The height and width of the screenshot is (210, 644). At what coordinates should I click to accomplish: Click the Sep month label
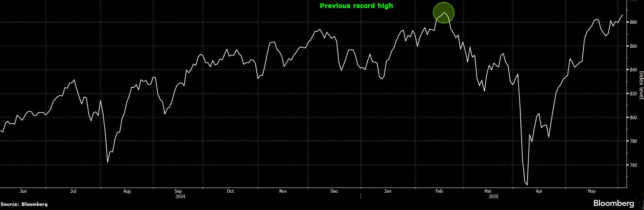coord(178,191)
